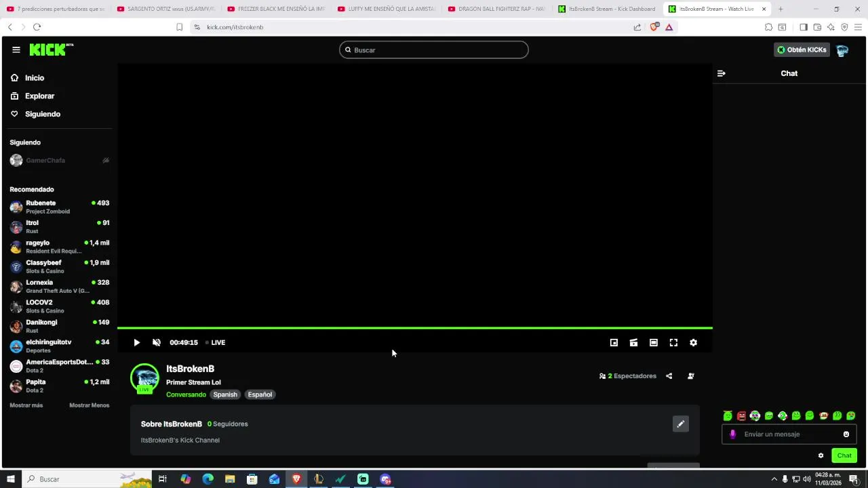The width and height of the screenshot is (868, 488).
Task: Click the Spanish tag
Action: (x=225, y=394)
